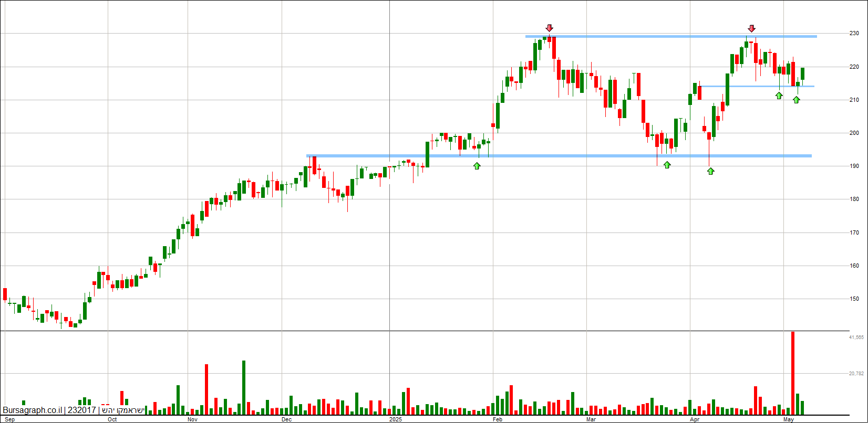Select the long support line near 193
The height and width of the screenshot is (423, 868).
click(x=559, y=156)
